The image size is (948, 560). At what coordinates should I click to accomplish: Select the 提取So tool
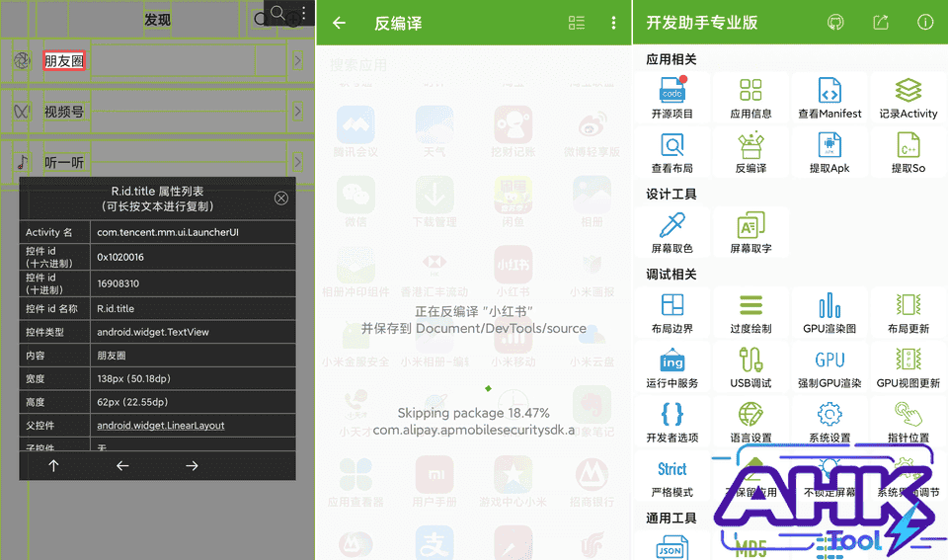[x=908, y=152]
